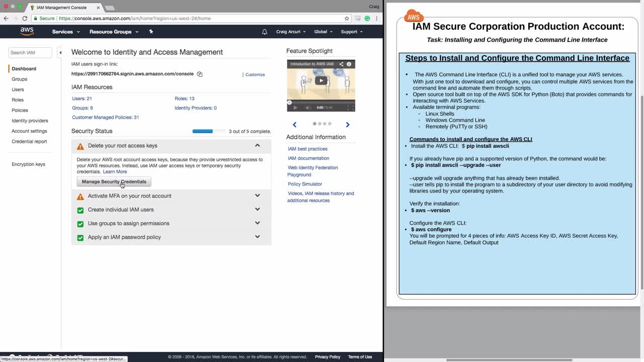Click the Customize sign-in link

point(255,75)
